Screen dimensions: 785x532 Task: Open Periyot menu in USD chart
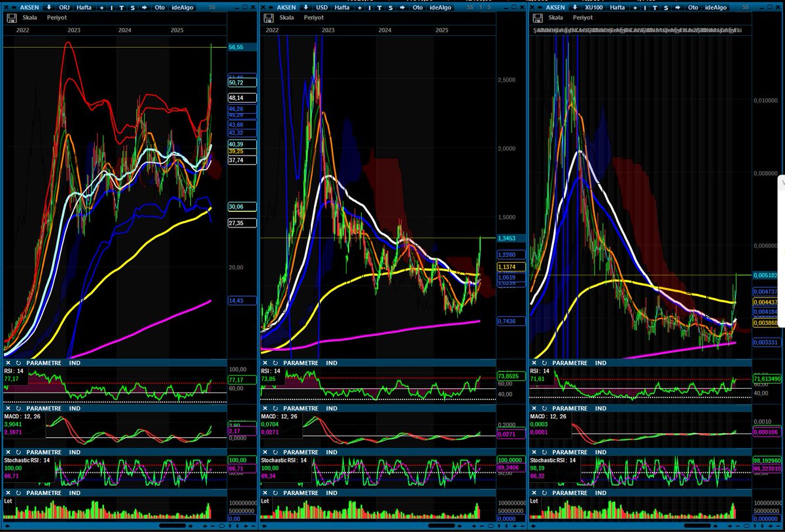click(x=314, y=18)
